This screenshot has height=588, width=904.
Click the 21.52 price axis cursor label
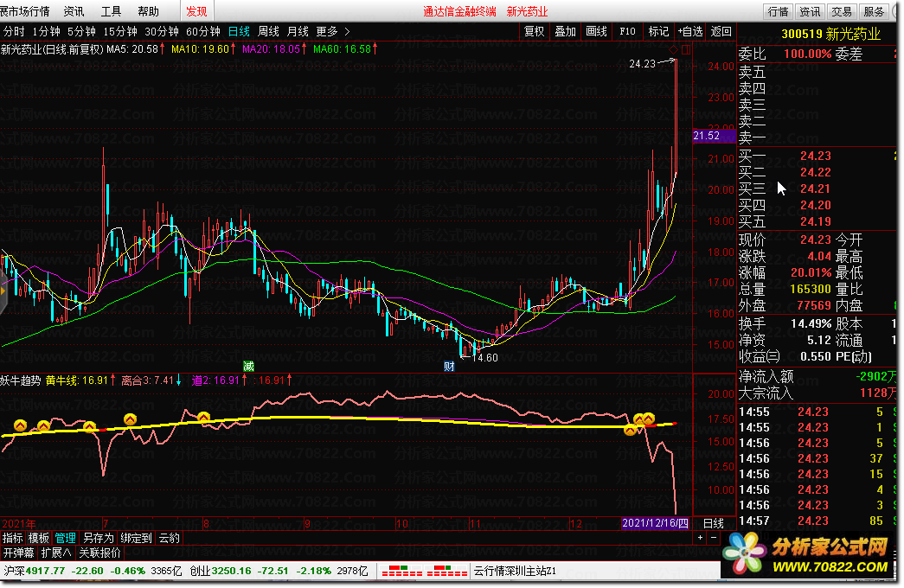point(714,136)
